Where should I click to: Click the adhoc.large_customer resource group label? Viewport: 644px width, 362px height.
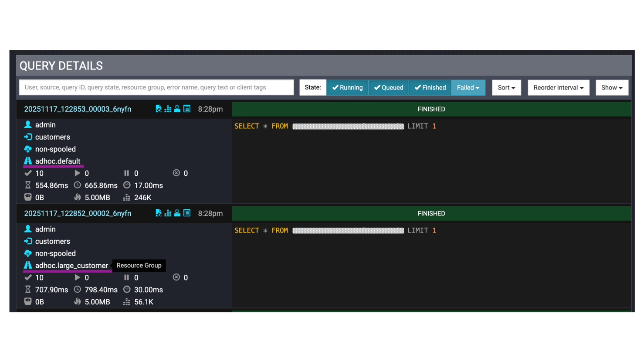71,266
